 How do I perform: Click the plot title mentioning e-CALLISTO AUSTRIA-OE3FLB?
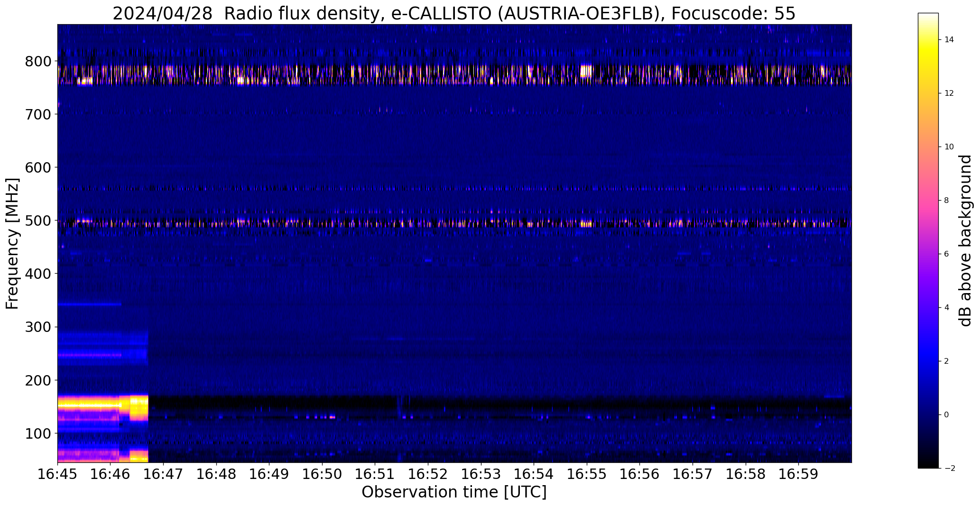pyautogui.click(x=454, y=13)
